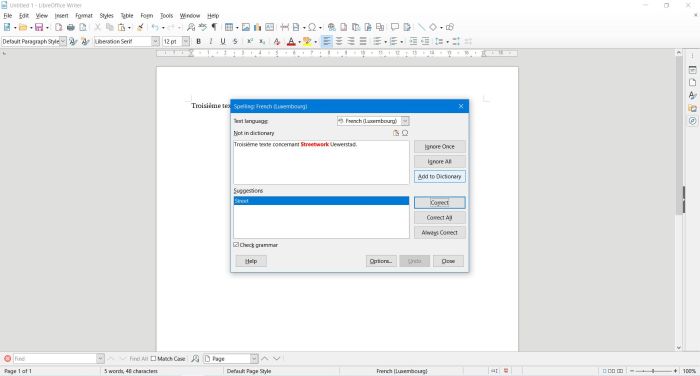Image resolution: width=700 pixels, height=376 pixels.
Task: Click Ignore All button
Action: [x=440, y=161]
